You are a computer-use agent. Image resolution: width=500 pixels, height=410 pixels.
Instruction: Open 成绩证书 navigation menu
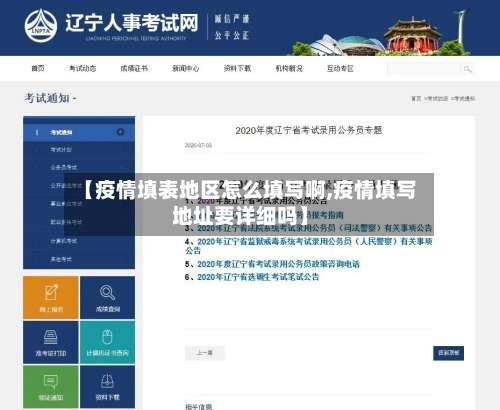tap(134, 68)
